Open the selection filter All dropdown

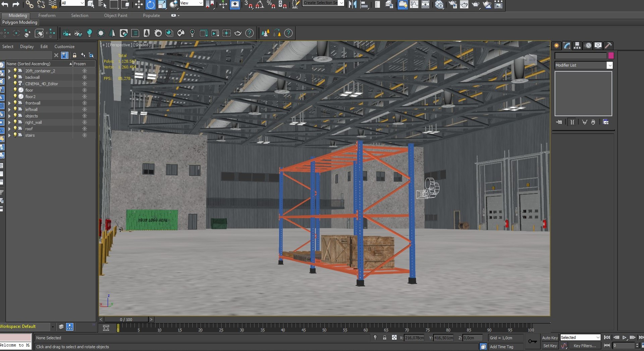click(x=73, y=3)
